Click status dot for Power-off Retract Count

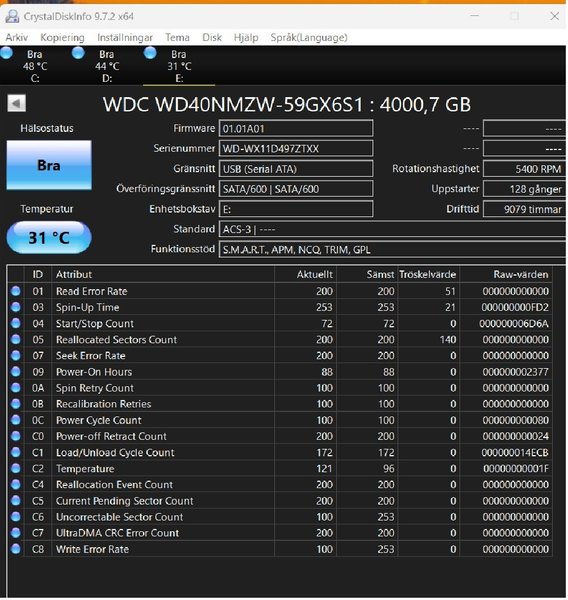(16, 436)
